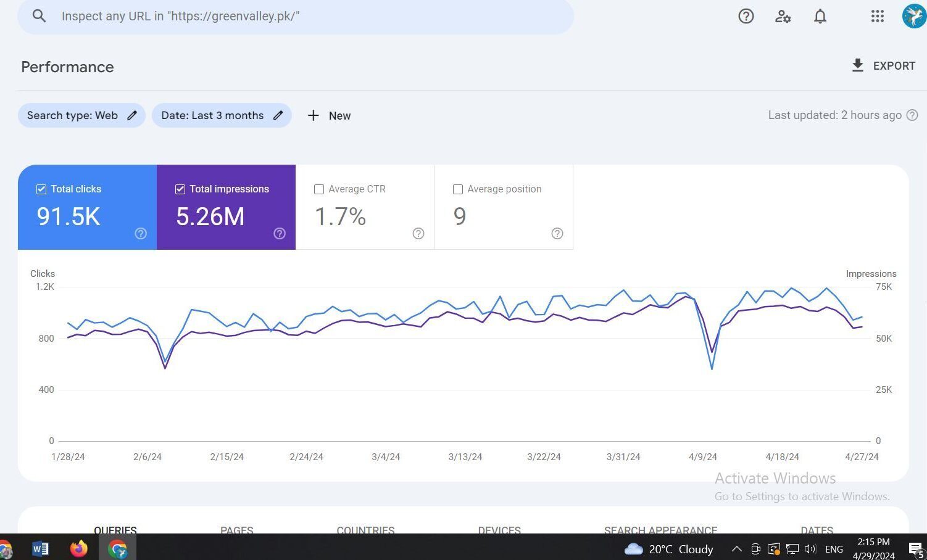Open help icon on Total clicks card
This screenshot has width=927, height=560.
141,233
